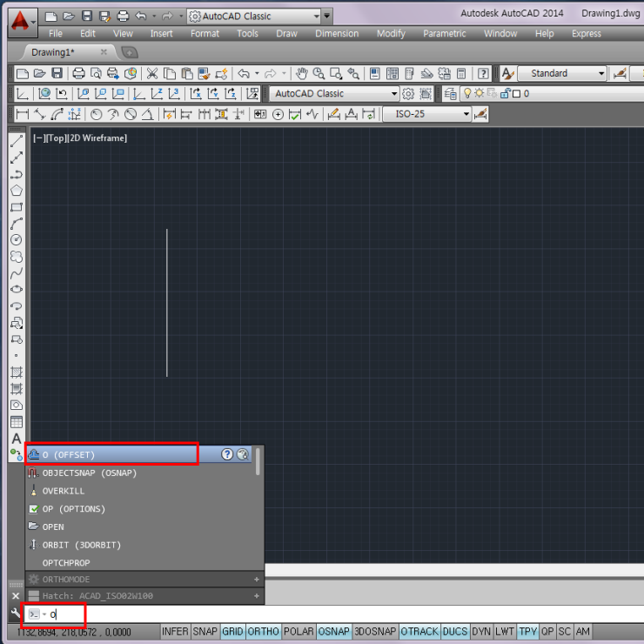Expand the ORTHOMODE suggestion group
The width and height of the screenshot is (644, 644).
pos(256,579)
